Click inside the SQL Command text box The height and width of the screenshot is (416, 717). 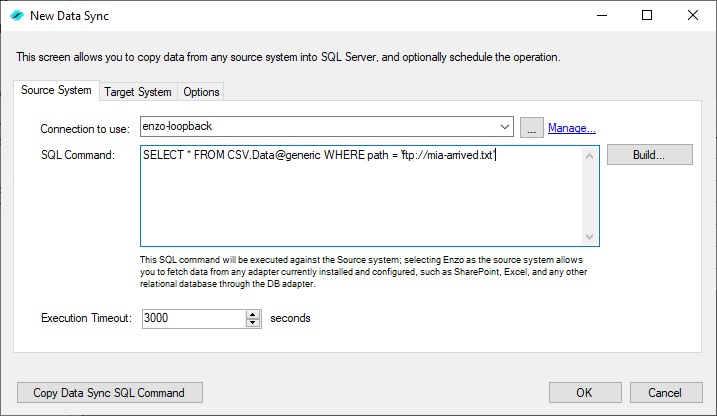pyautogui.click(x=360, y=200)
